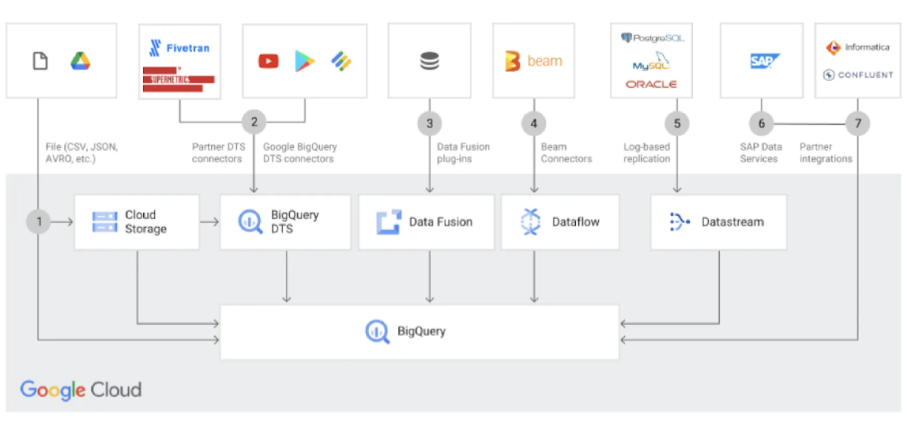Click the striped multicolor icon beside Google Play
This screenshot has height=422, width=907.
[x=341, y=61]
